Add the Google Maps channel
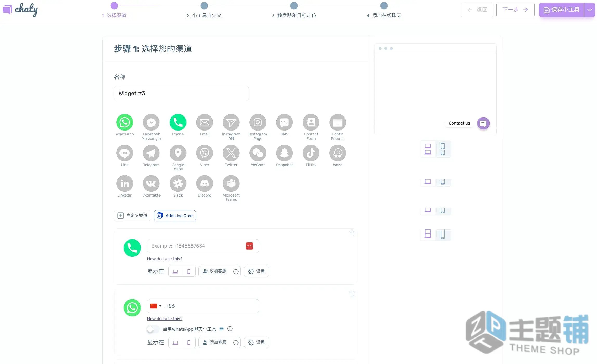 [178, 153]
